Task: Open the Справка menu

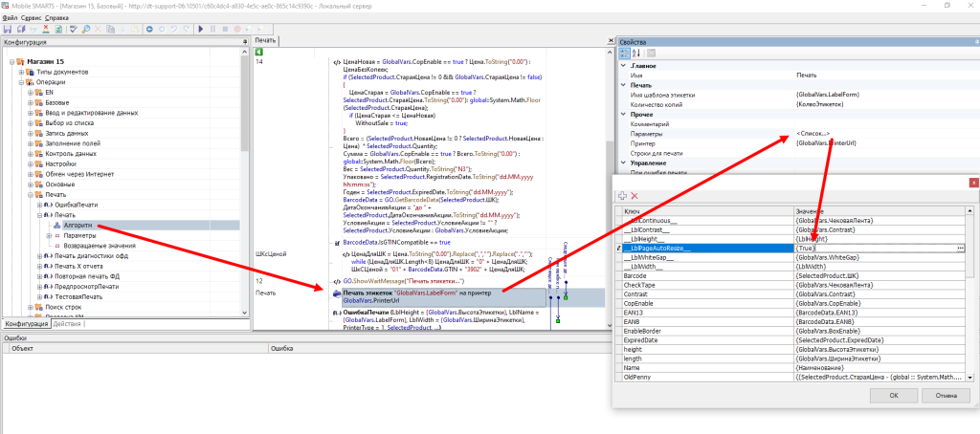Action: pyautogui.click(x=56, y=18)
